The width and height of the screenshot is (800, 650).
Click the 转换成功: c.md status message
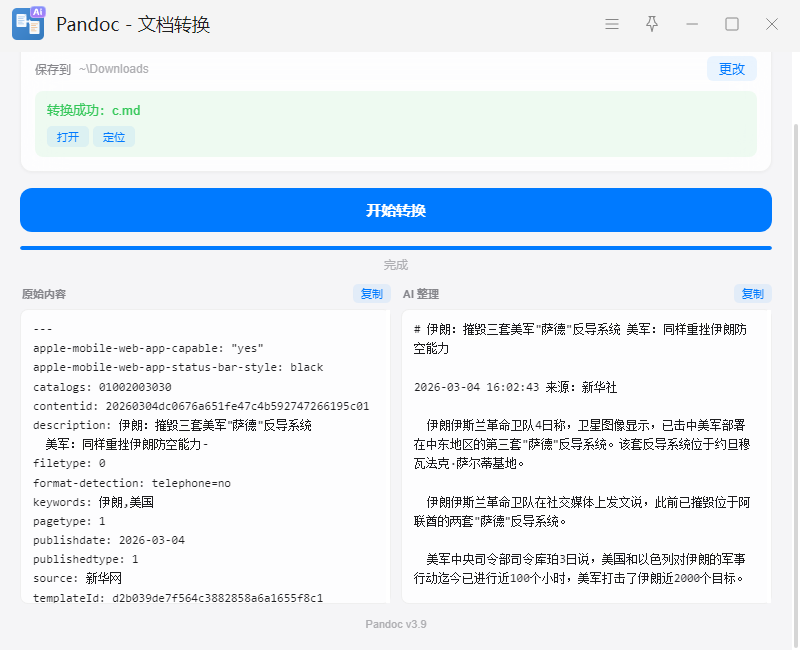(93, 110)
